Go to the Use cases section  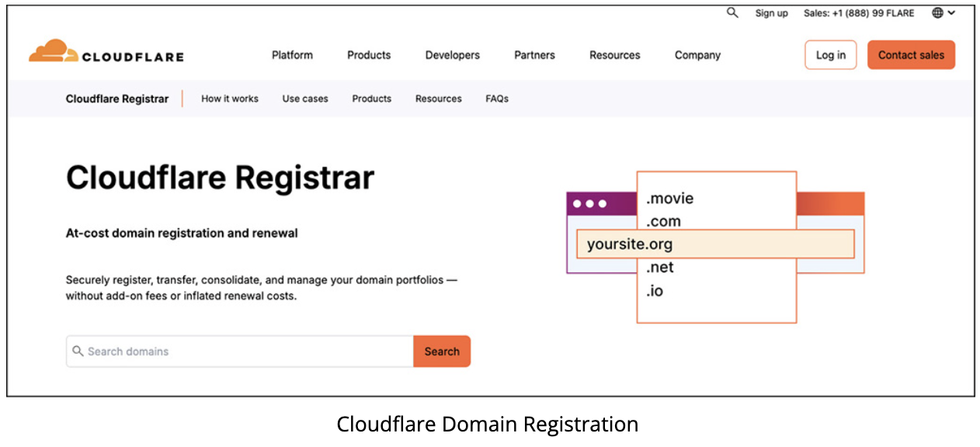pyautogui.click(x=305, y=99)
